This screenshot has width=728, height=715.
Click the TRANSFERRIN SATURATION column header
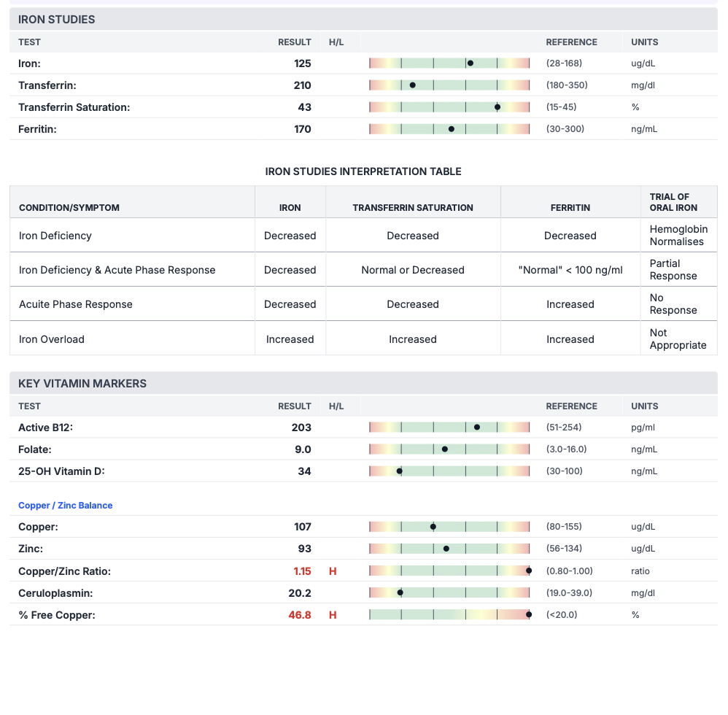point(413,207)
